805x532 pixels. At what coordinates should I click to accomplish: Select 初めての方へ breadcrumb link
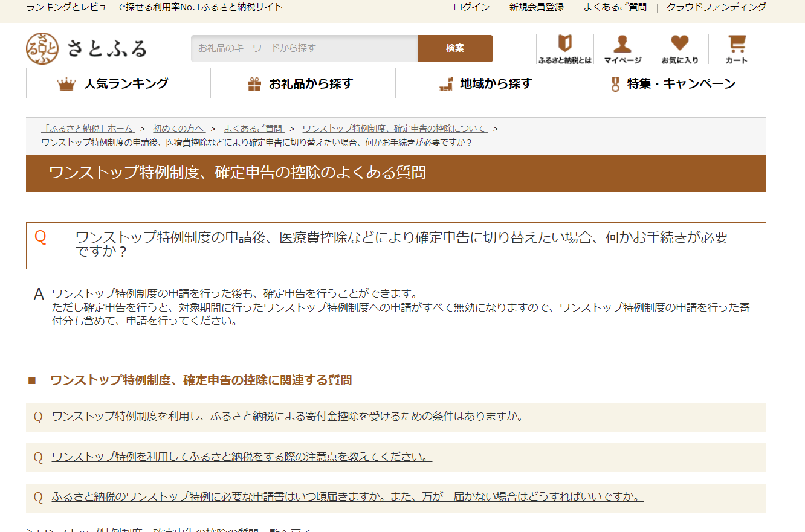click(179, 129)
